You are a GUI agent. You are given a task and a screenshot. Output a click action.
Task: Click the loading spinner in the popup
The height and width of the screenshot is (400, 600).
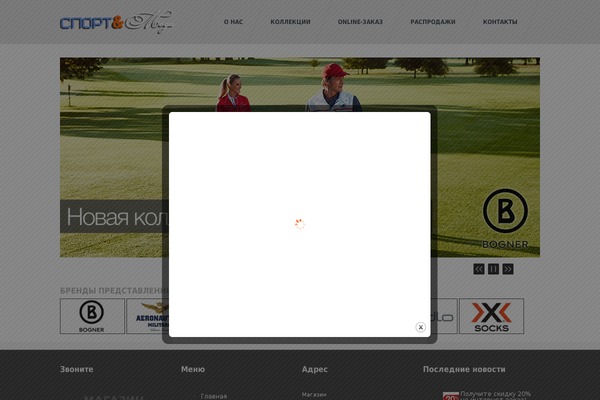[x=300, y=224]
